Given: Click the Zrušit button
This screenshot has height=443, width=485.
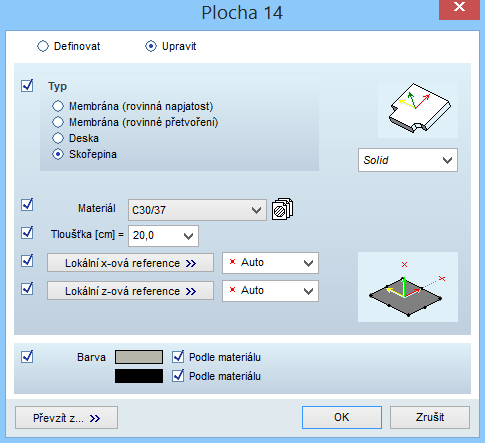Looking at the screenshot, I should [430, 417].
